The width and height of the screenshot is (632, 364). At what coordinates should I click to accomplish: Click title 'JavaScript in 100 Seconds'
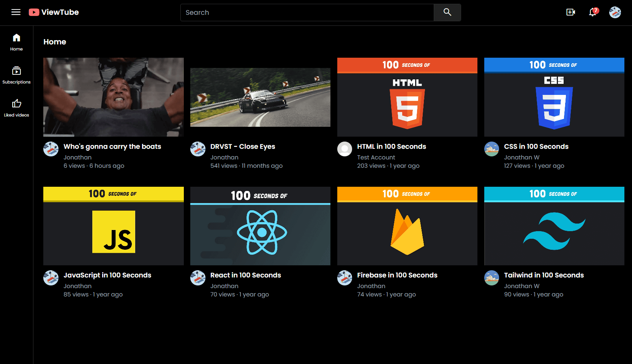107,275
